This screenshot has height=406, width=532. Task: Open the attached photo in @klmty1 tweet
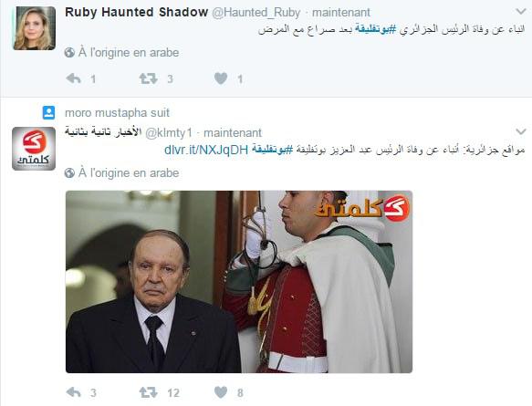point(239,282)
